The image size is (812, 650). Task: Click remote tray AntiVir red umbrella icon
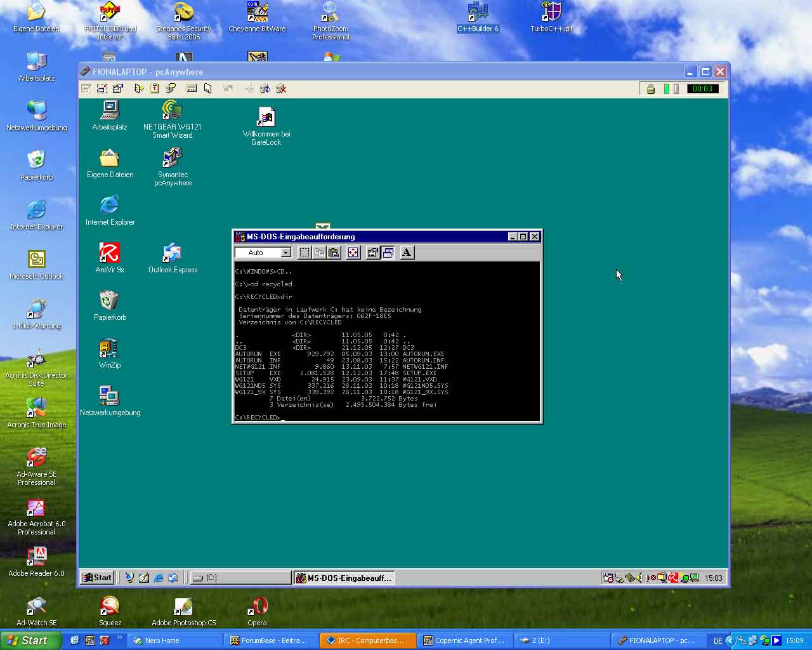(672, 578)
